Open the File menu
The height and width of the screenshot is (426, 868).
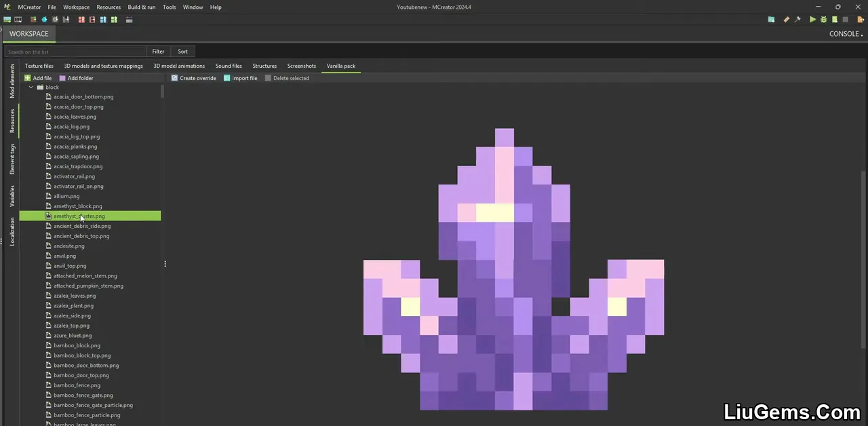tap(52, 7)
